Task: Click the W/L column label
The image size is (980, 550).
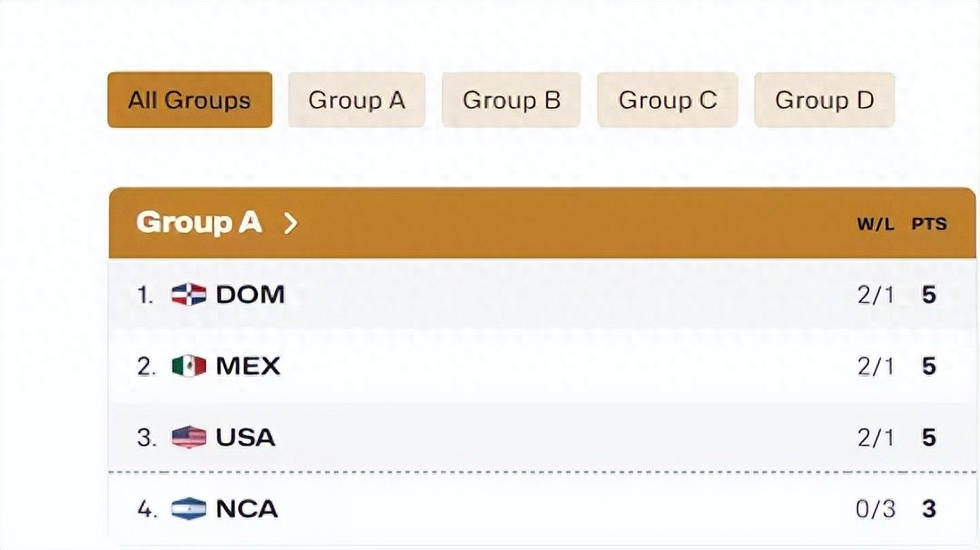Action: tap(876, 224)
